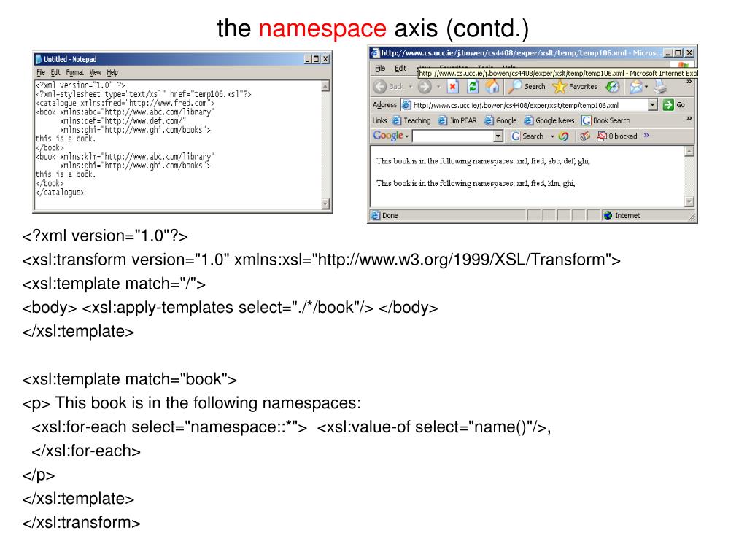Open the History icon in IE toolbar
Image resolution: width=747 pixels, height=560 pixels.
point(613,87)
